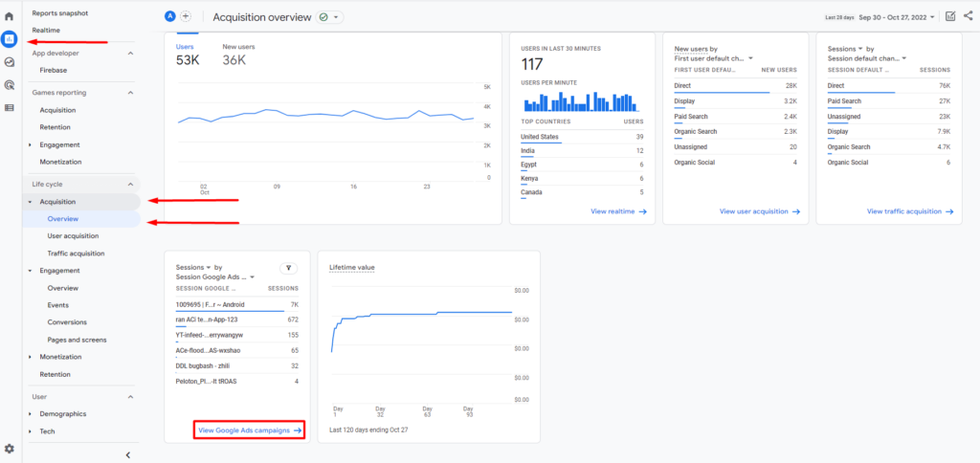
Task: Expand the Demographics tree item
Action: click(30, 414)
